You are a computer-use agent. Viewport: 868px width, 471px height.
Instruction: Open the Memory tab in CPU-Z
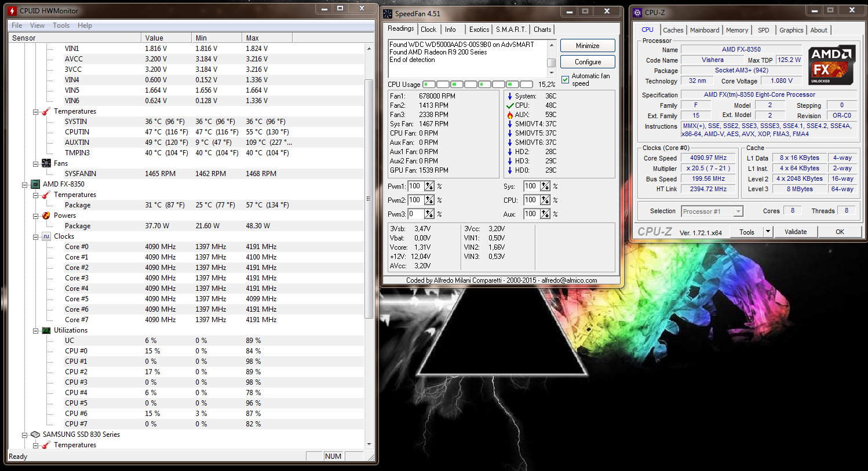click(737, 30)
